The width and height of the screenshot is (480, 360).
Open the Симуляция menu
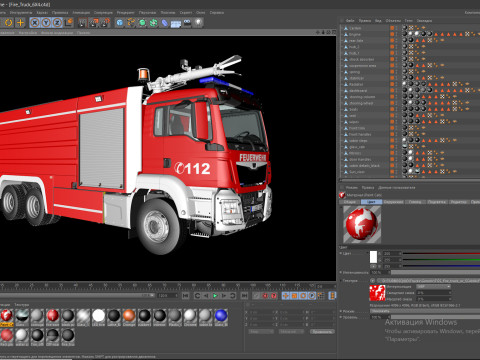pos(103,13)
